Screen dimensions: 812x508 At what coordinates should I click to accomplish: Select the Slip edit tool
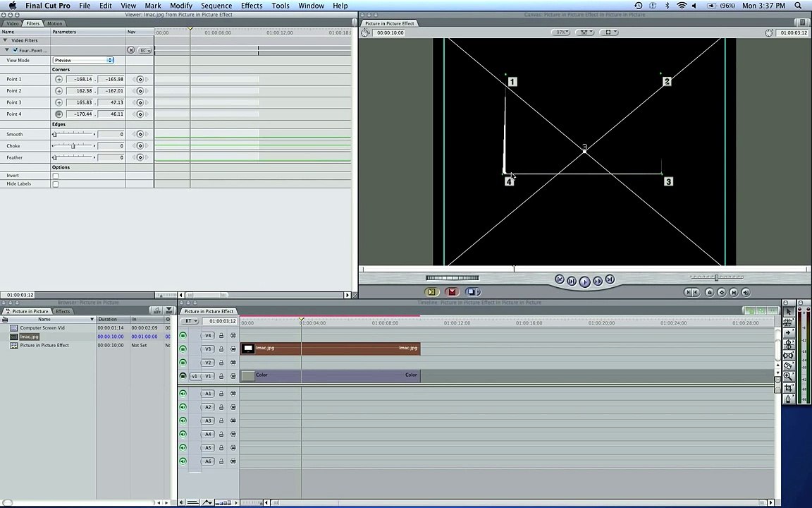[x=788, y=355]
